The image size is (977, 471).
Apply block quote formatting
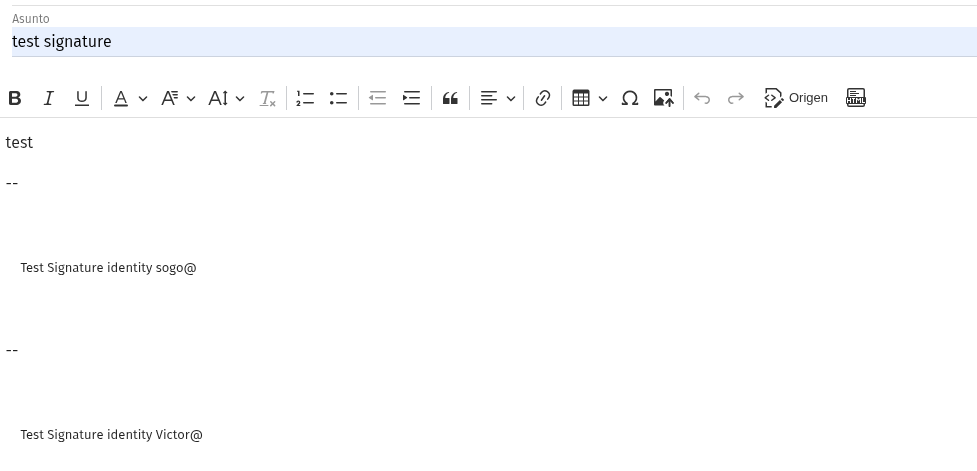(x=450, y=98)
